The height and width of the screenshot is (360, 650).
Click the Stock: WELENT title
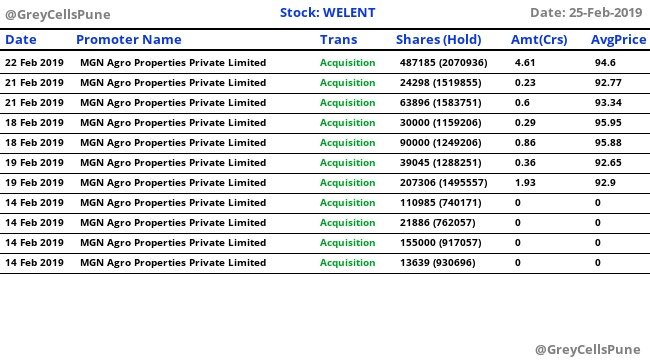click(327, 13)
